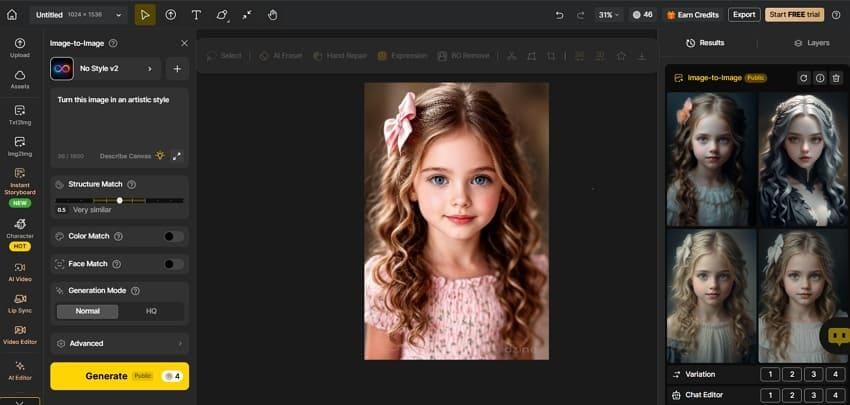Image resolution: width=850 pixels, height=405 pixels.
Task: Click the Structure Match slider handle
Action: tap(119, 201)
